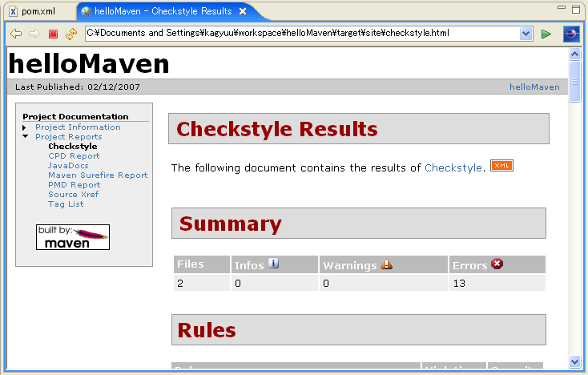Stop page loading with red stop icon
Image resolution: width=588 pixels, height=375 pixels.
tap(53, 34)
